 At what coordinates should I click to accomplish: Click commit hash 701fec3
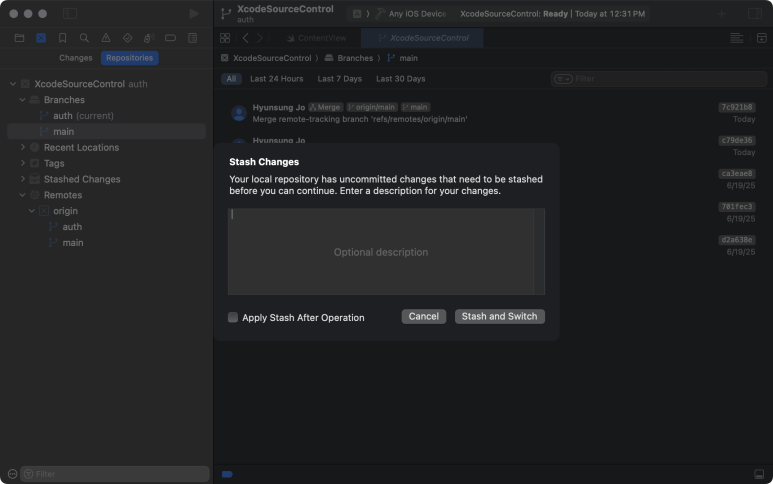(737, 207)
